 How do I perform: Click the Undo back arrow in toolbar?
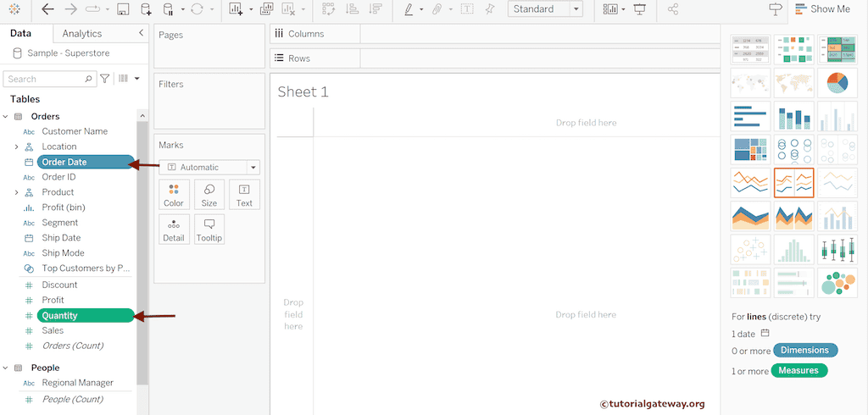(47, 9)
